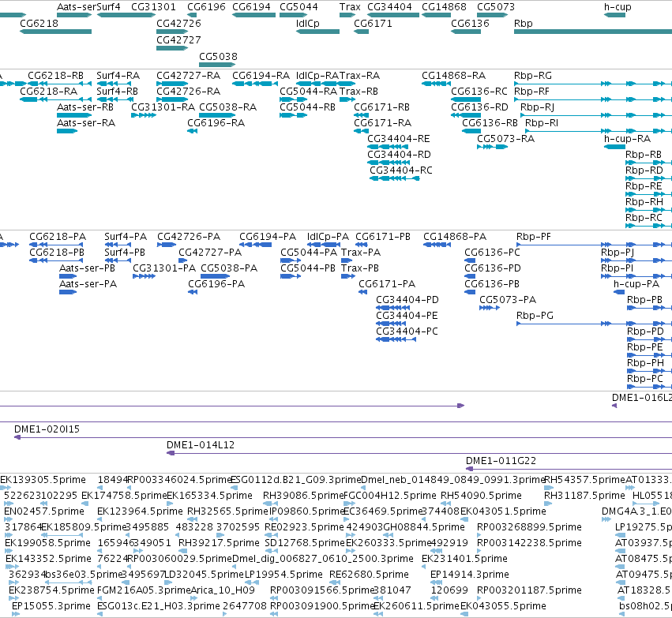
Task: Select transcript CG31301-RA
Action: pos(144,115)
